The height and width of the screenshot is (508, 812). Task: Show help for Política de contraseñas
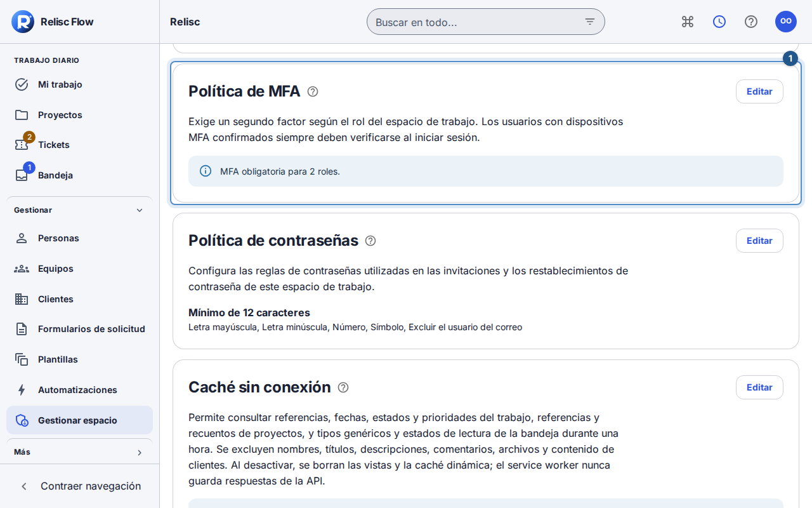(370, 241)
